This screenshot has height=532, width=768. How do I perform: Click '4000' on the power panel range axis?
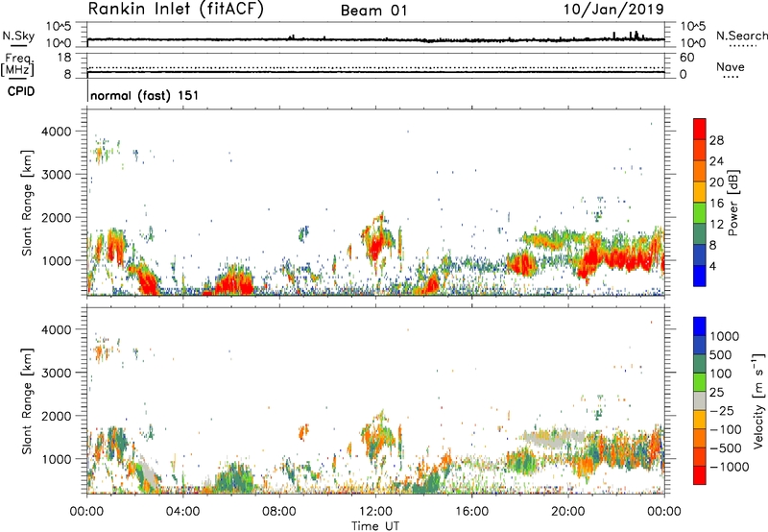pyautogui.click(x=56, y=132)
